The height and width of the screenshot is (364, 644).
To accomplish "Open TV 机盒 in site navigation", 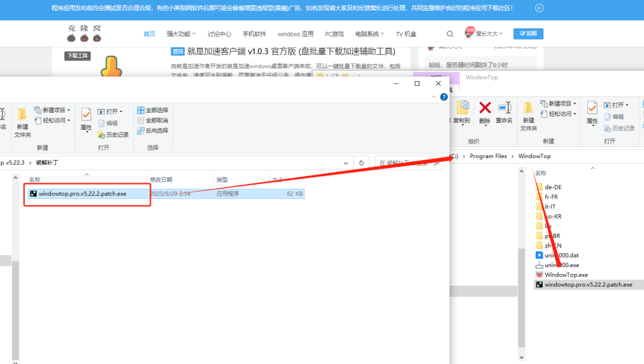I will (406, 34).
